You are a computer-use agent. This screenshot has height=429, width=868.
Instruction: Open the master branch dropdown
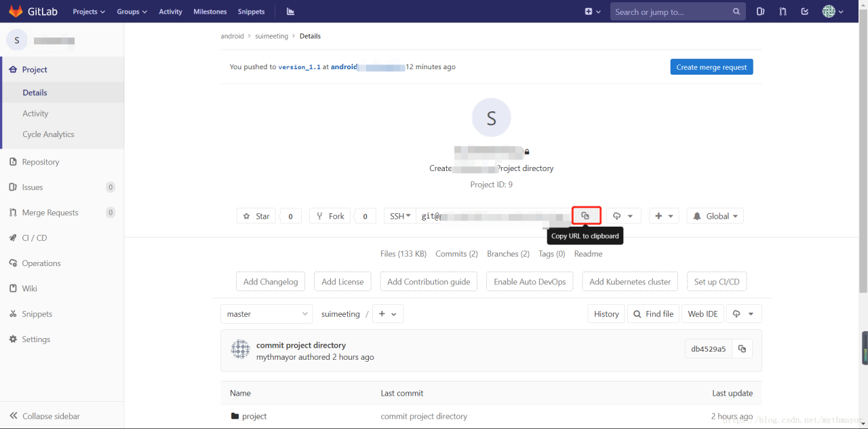coord(267,314)
